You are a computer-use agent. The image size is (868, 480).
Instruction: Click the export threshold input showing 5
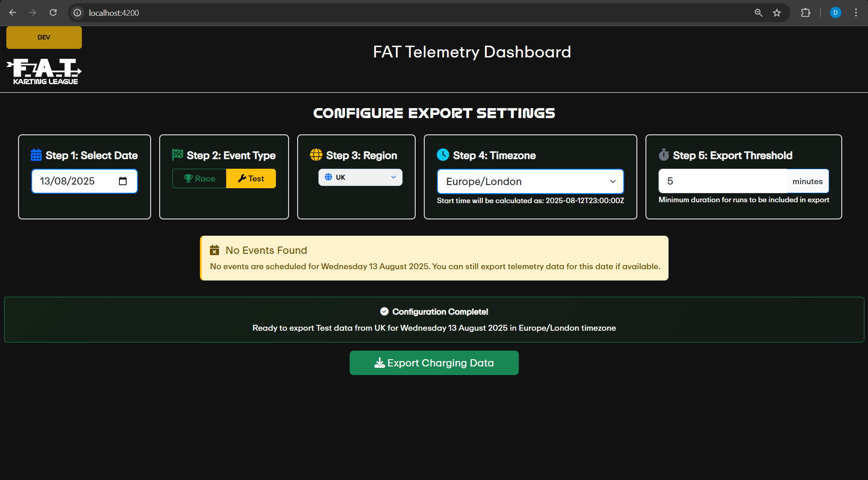point(723,181)
